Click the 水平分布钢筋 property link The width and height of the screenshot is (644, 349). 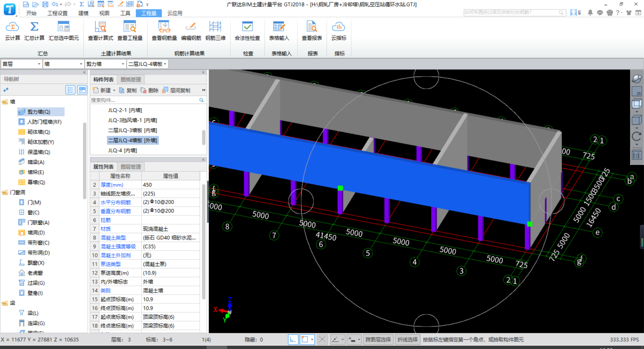click(x=116, y=202)
